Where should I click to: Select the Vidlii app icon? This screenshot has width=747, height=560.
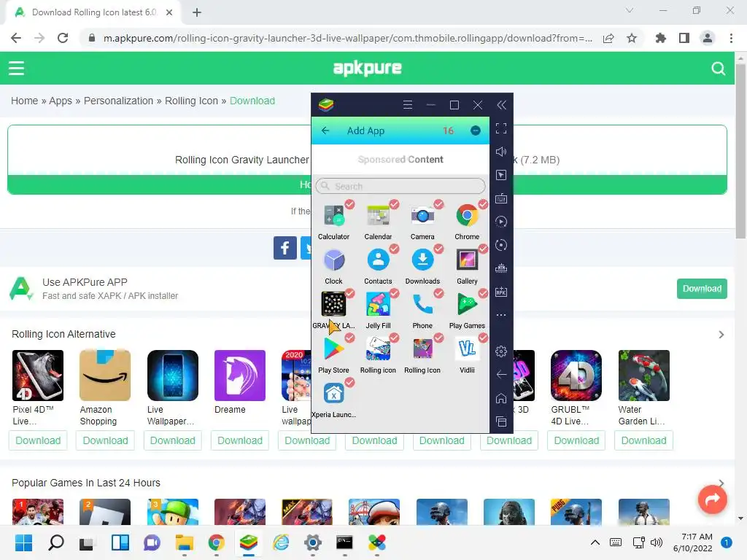tap(467, 349)
